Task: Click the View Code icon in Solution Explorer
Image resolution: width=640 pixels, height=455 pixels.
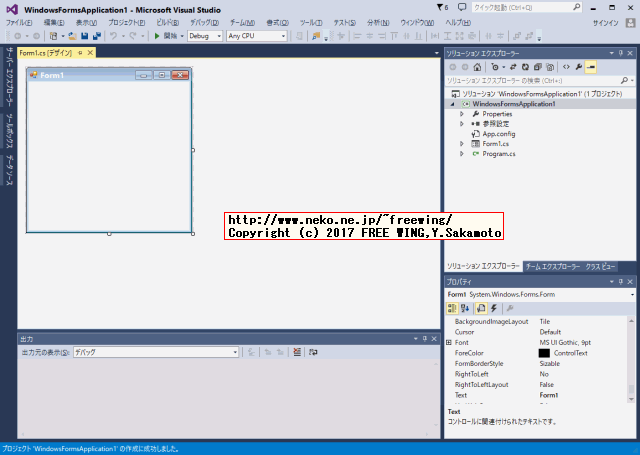Action: point(566,67)
